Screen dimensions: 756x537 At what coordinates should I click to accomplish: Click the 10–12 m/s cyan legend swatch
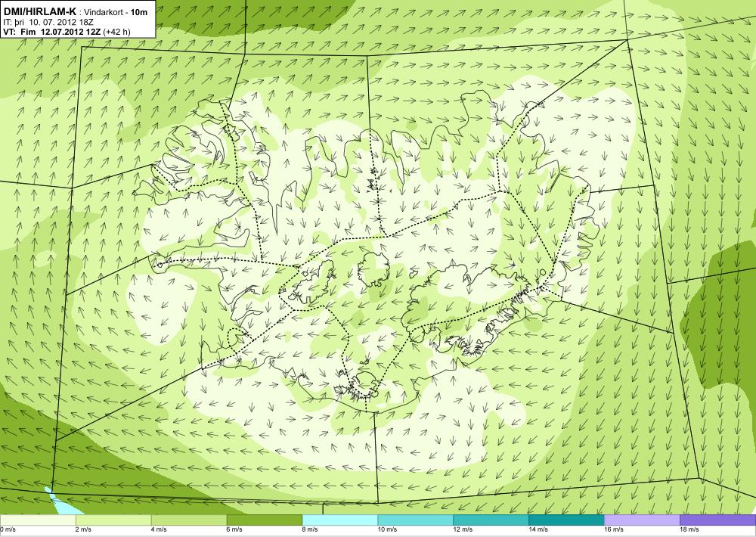tap(416, 520)
